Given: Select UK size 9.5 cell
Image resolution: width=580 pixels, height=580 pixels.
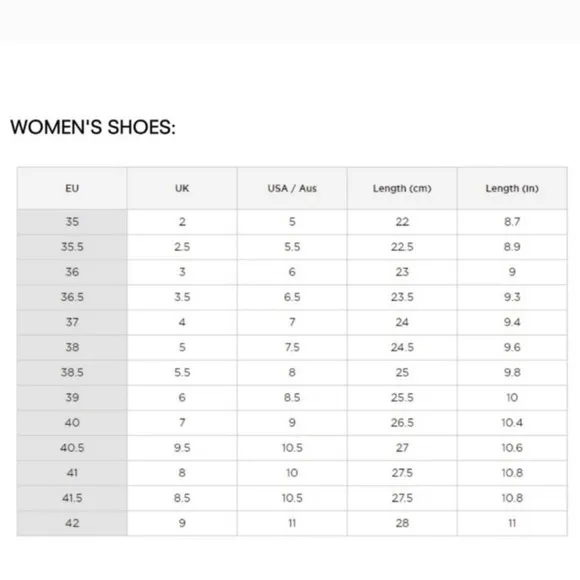Looking at the screenshot, I should click(x=182, y=448).
